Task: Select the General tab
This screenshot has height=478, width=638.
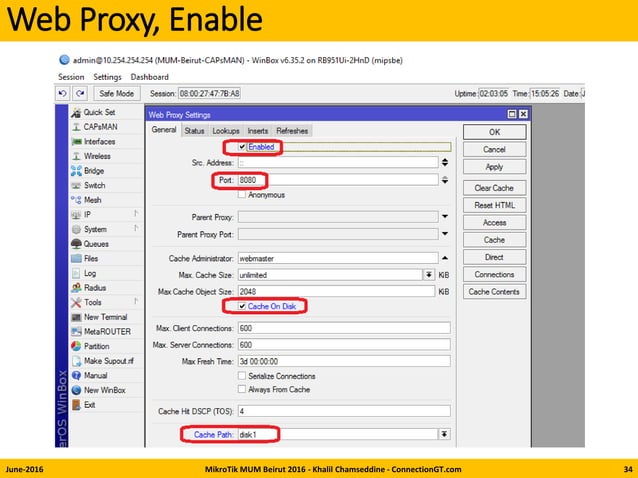Action: tap(164, 130)
